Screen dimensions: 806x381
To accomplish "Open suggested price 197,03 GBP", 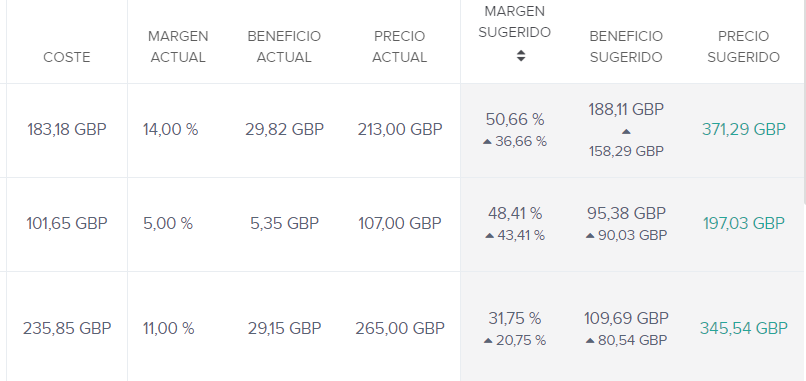I will [x=744, y=224].
